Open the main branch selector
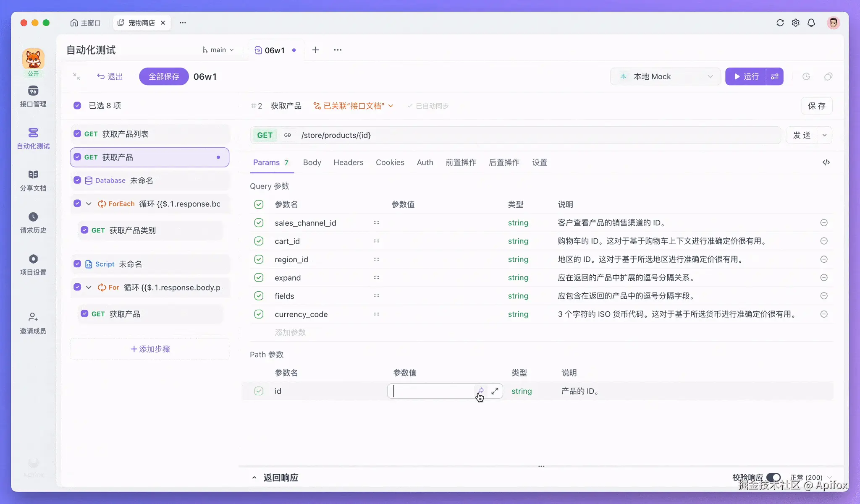 tap(218, 50)
